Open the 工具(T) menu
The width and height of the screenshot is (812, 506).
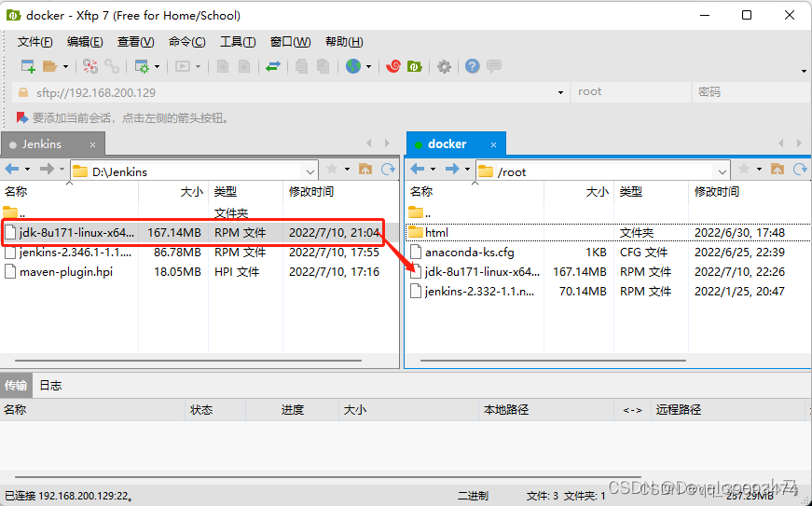(x=238, y=42)
